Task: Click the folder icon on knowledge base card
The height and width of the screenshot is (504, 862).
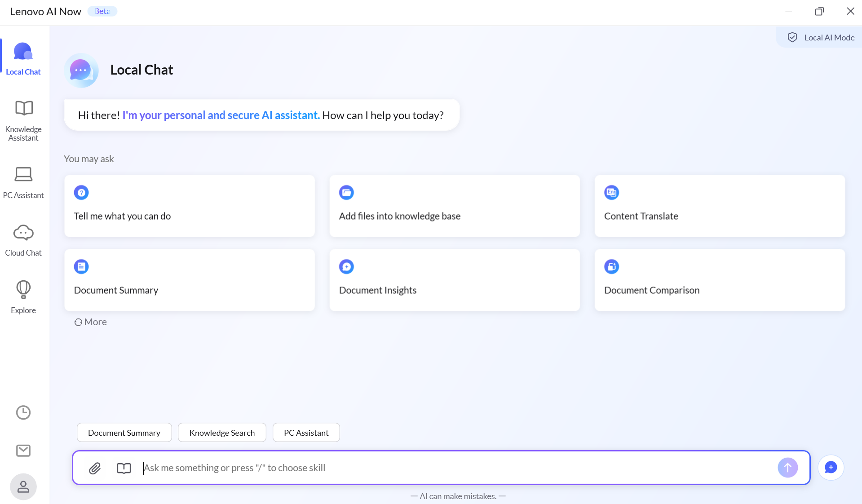Action: (346, 193)
